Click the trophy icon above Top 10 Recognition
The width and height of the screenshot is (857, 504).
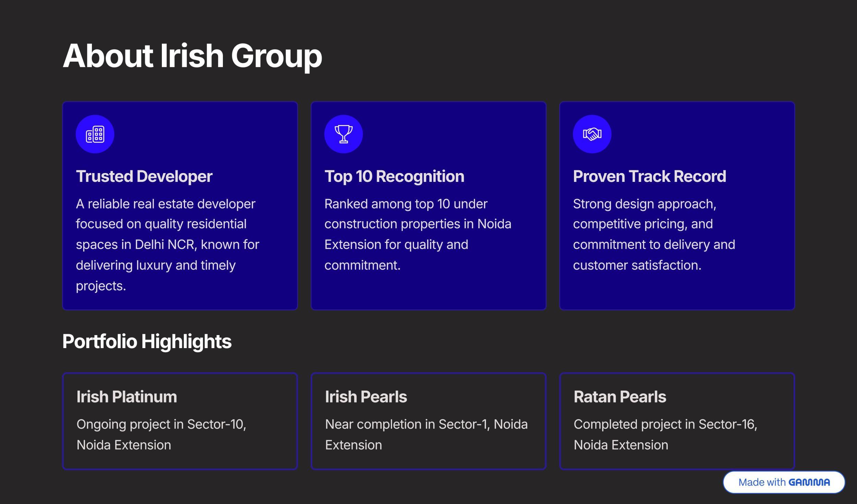343,134
